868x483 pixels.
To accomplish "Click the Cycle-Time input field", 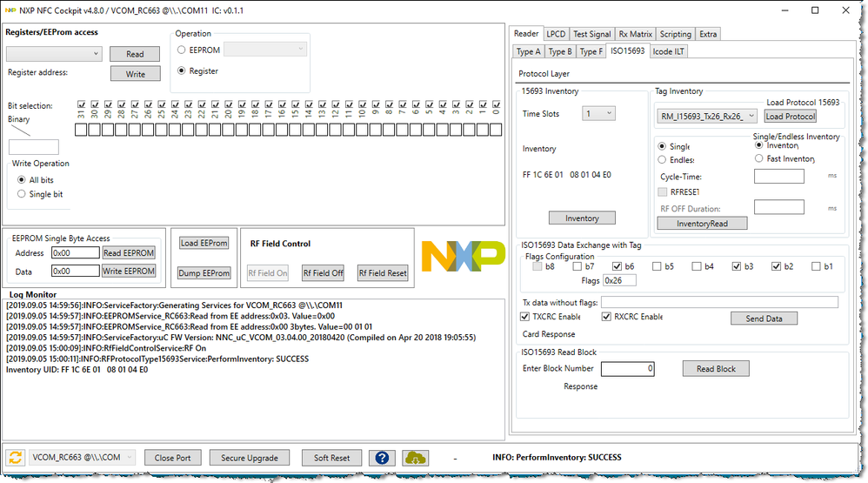I will 779,177.
